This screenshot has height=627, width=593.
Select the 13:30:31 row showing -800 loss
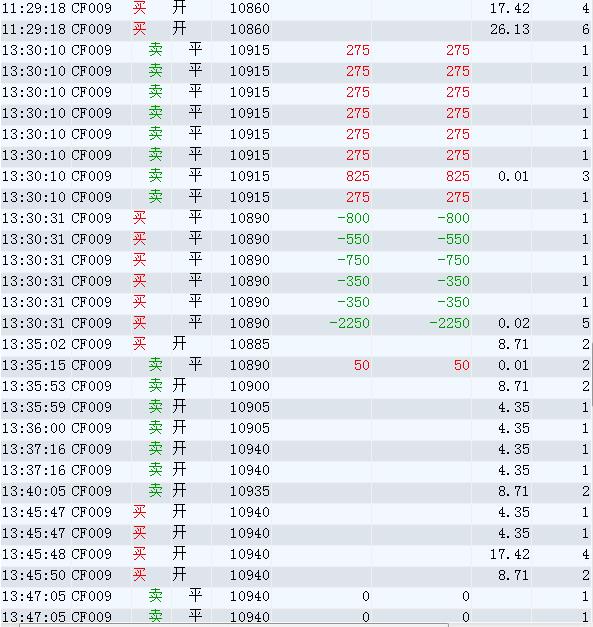pos(296,218)
